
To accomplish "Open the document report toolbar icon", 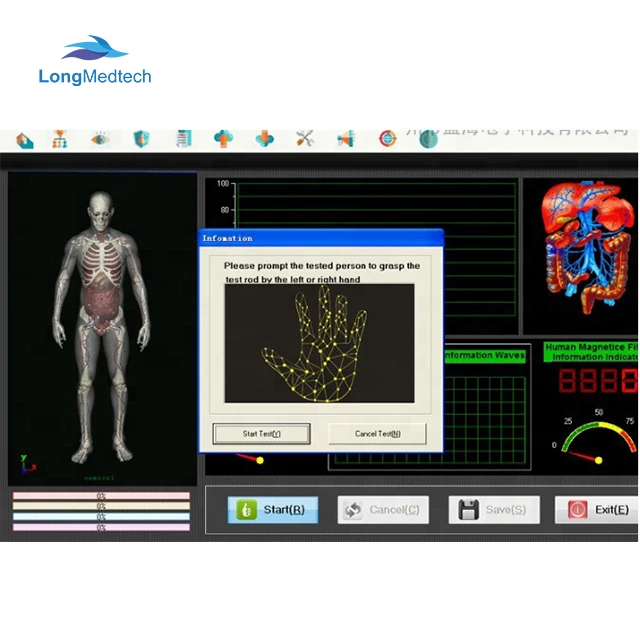I will tap(183, 139).
